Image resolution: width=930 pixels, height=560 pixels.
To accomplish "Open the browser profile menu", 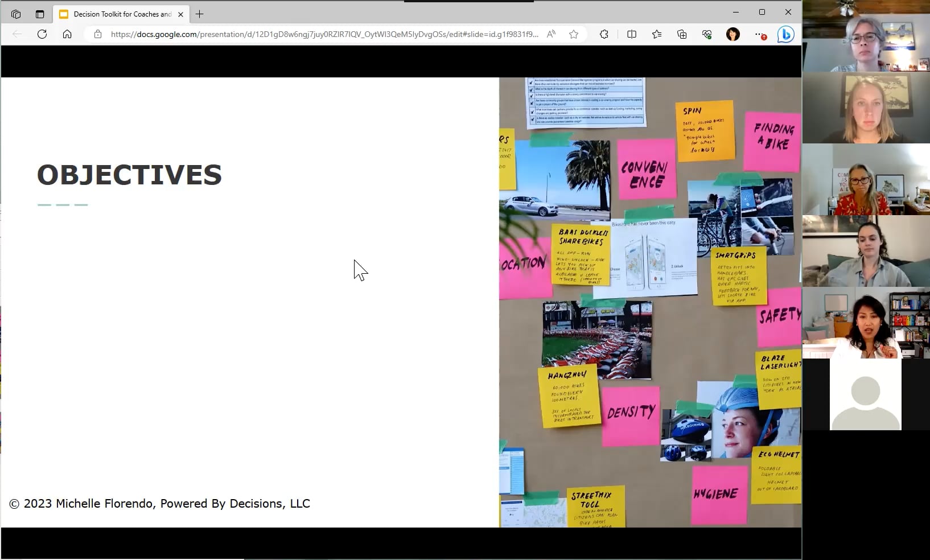I will [734, 34].
